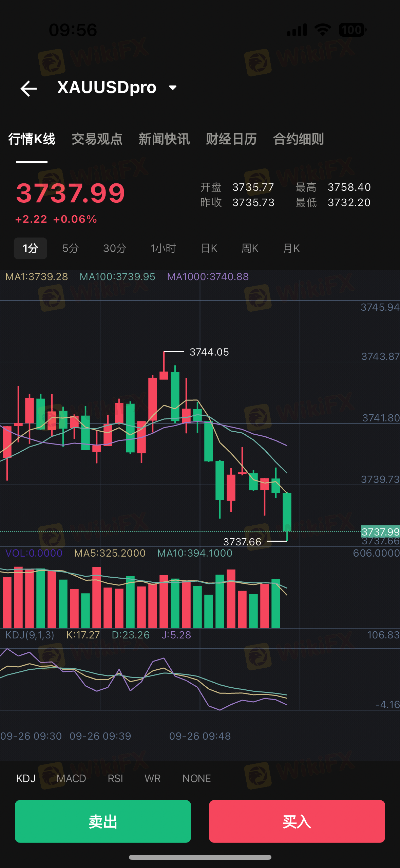
Task: Choose the 1小时 timeframe
Action: (x=163, y=248)
